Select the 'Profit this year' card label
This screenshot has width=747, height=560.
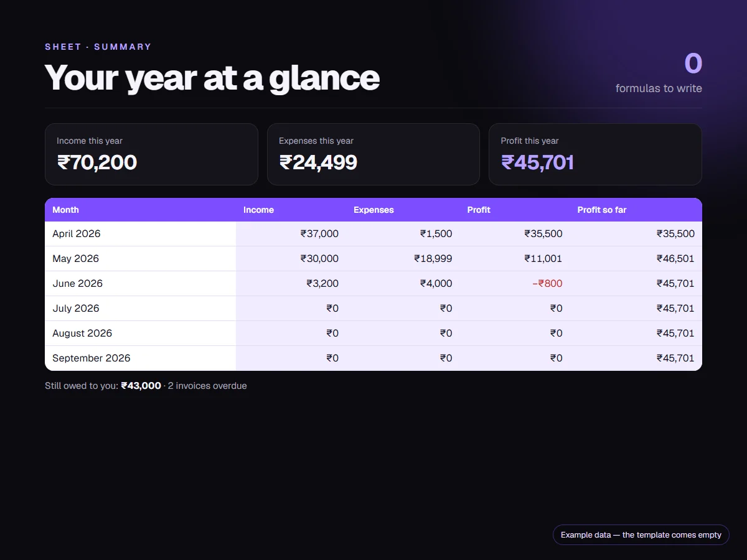[x=530, y=141]
